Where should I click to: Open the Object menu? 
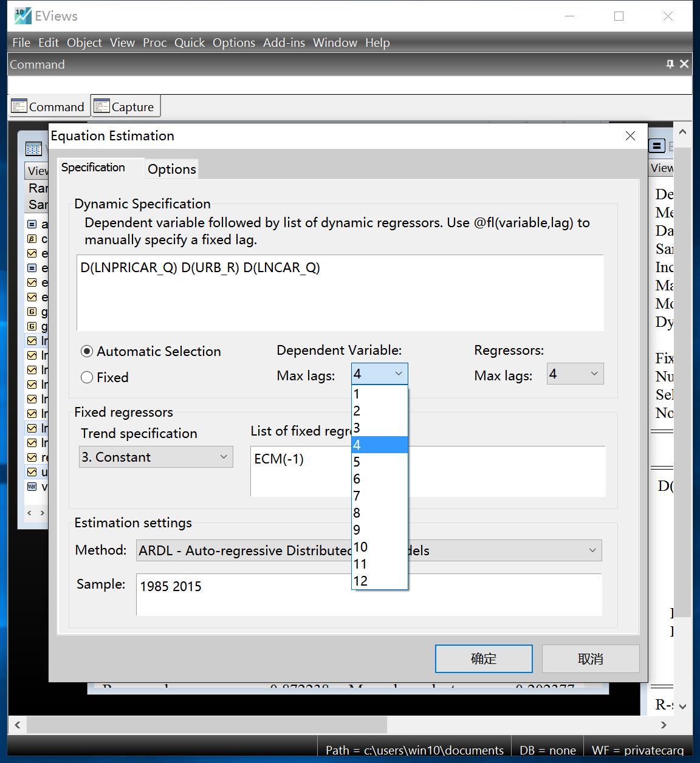(84, 43)
